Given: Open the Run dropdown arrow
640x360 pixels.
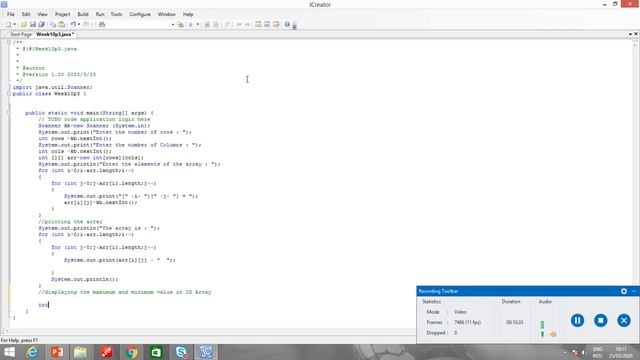Looking at the screenshot, I should [x=198, y=24].
